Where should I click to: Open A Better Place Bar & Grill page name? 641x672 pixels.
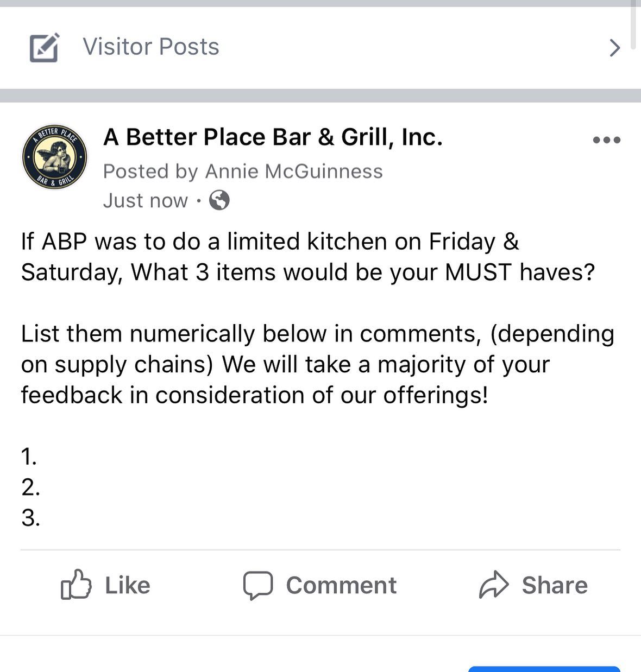pos(273,137)
